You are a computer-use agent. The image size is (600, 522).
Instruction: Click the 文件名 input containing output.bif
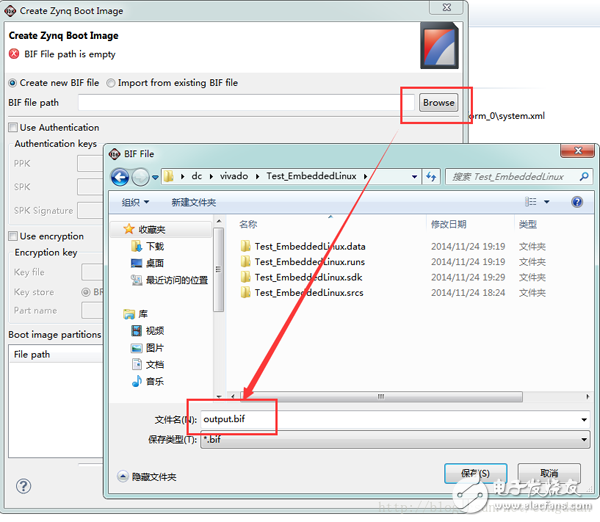(390, 420)
